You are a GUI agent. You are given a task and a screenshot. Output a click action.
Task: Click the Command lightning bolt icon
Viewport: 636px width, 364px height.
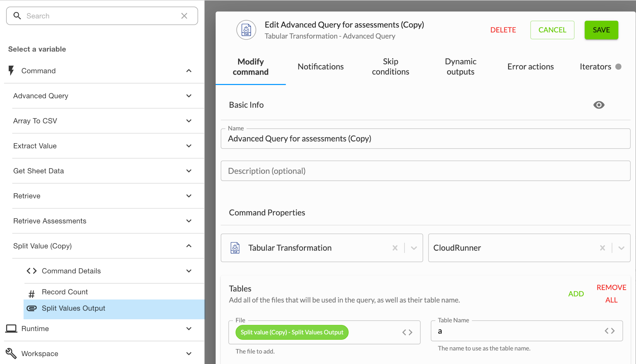pyautogui.click(x=11, y=71)
